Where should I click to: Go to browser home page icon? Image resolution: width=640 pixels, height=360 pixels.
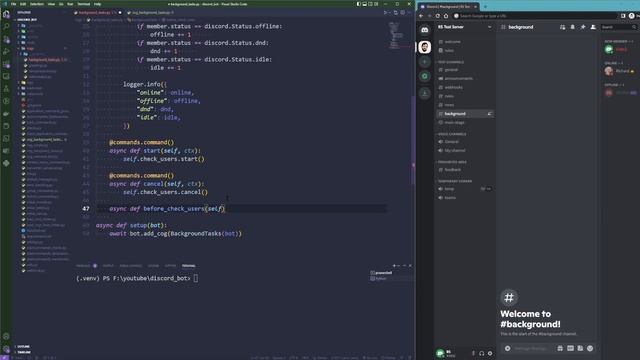pyautogui.click(x=446, y=16)
